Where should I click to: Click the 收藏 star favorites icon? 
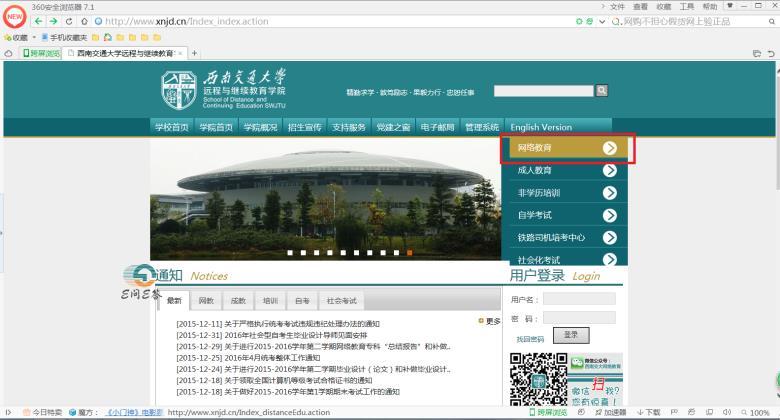click(8, 37)
